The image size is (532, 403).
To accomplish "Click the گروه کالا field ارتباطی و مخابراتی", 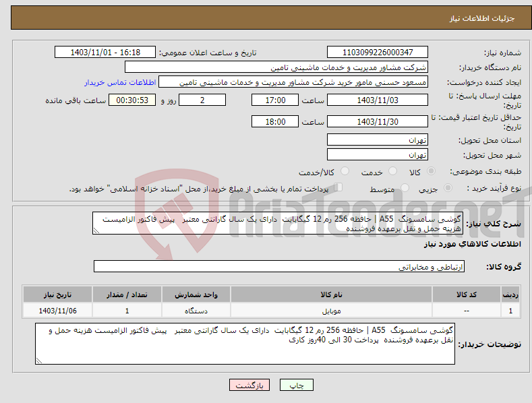I will tap(279, 266).
